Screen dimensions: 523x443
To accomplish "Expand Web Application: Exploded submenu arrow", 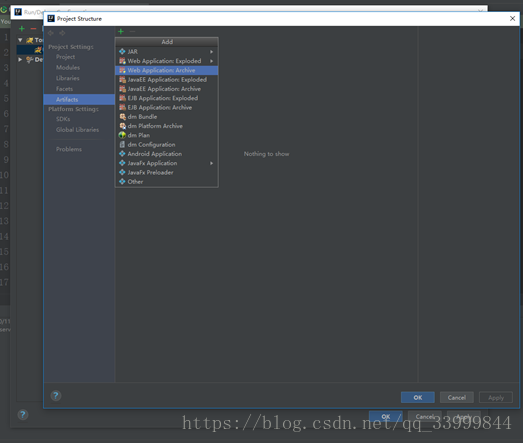I will 211,61.
